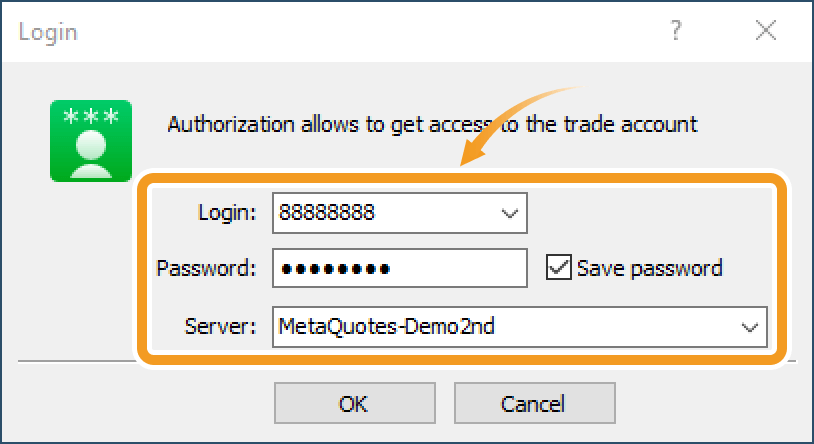The image size is (814, 444).
Task: Click the question mark help button
Action: [x=677, y=31]
